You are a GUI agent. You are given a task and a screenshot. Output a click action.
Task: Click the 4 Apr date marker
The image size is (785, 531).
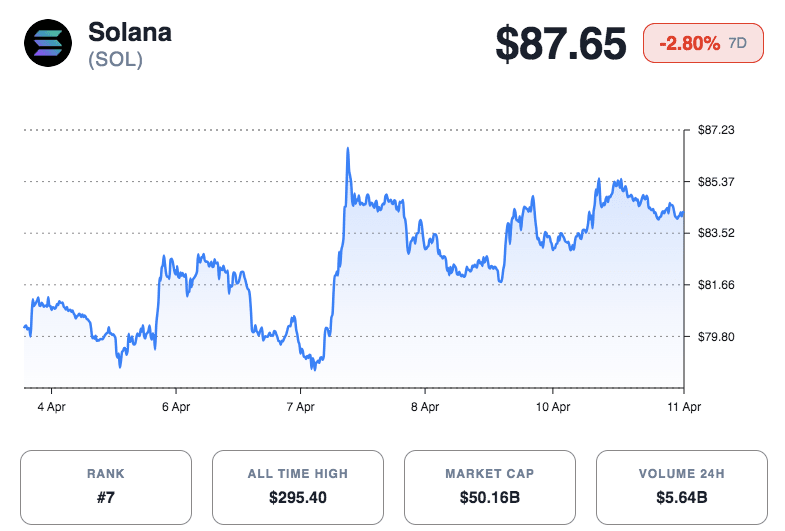pyautogui.click(x=51, y=407)
